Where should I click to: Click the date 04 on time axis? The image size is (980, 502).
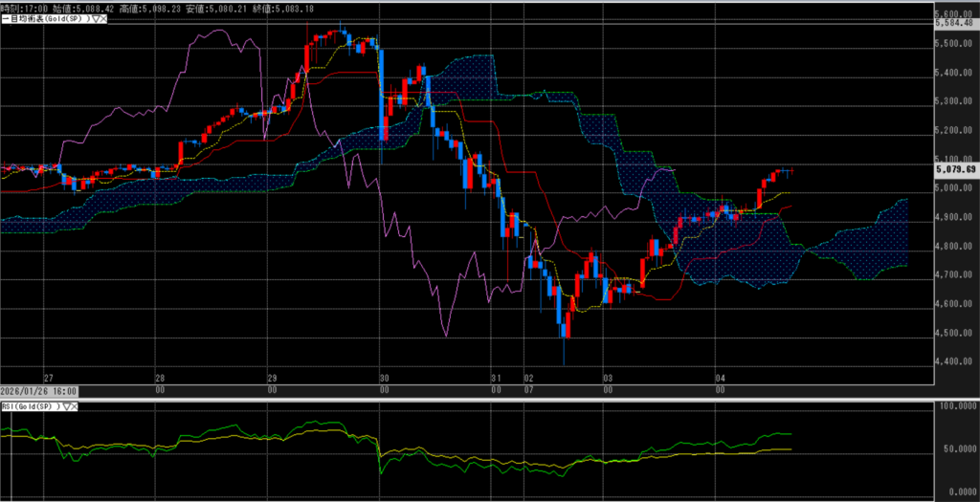tap(720, 378)
